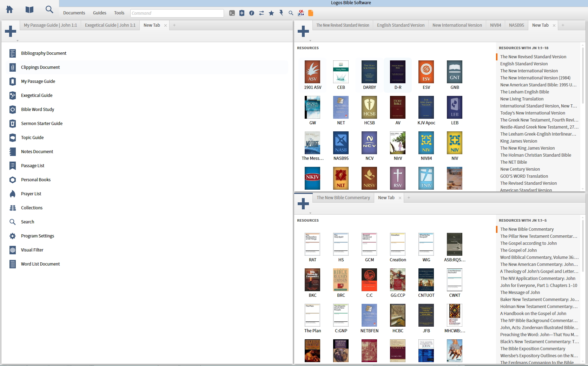Screen dimensions: 588x366
Task: Open Program Settings
Action: coord(38,236)
